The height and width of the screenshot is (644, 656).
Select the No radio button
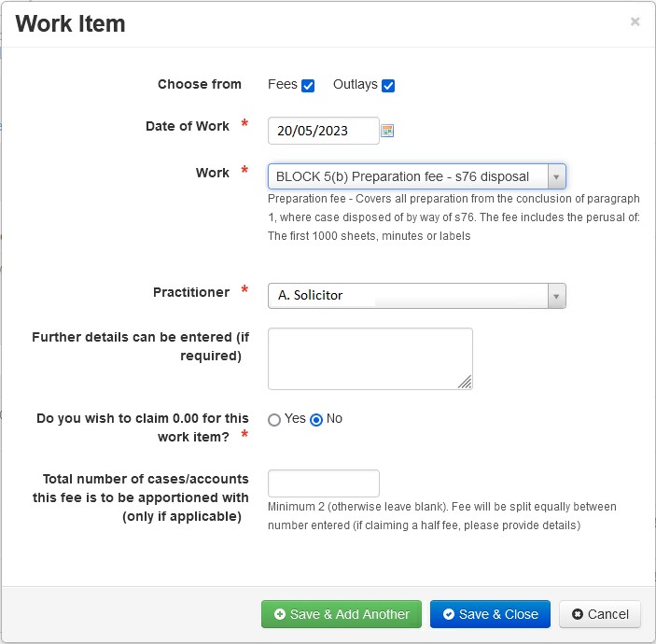pyautogui.click(x=316, y=420)
